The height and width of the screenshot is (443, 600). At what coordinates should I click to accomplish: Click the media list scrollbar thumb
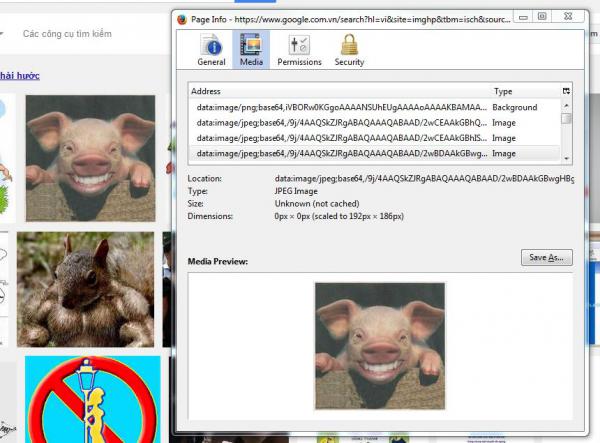tap(566, 119)
